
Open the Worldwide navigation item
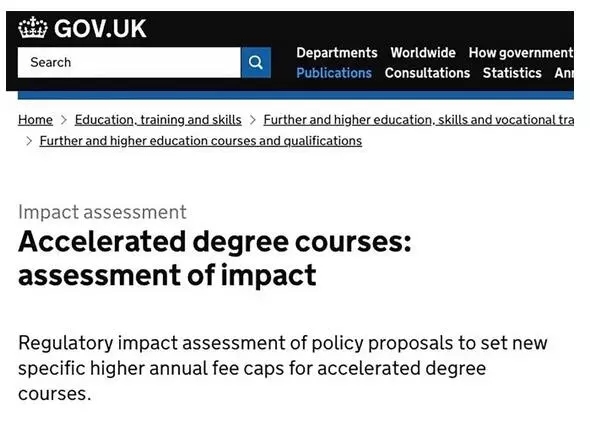(x=423, y=53)
